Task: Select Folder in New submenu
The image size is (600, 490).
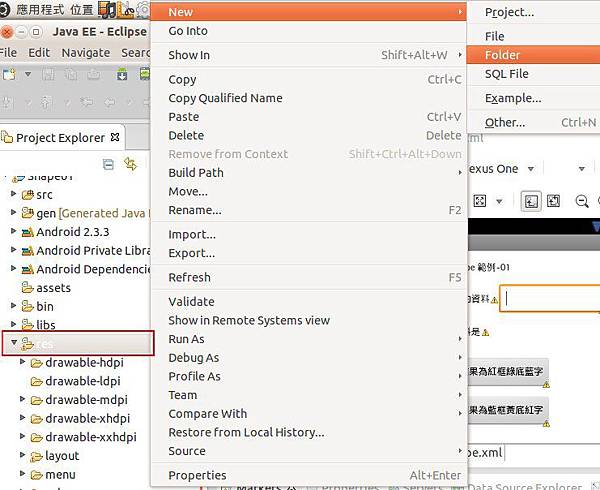Action: click(533, 55)
